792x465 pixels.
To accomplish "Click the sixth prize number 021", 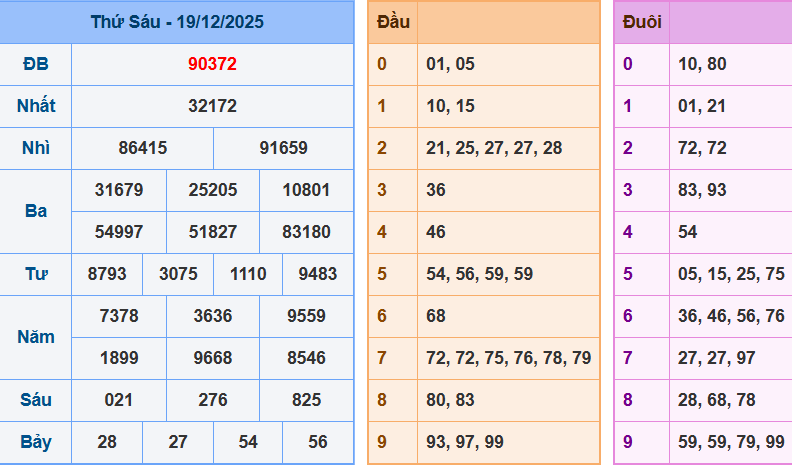I will [x=119, y=400].
